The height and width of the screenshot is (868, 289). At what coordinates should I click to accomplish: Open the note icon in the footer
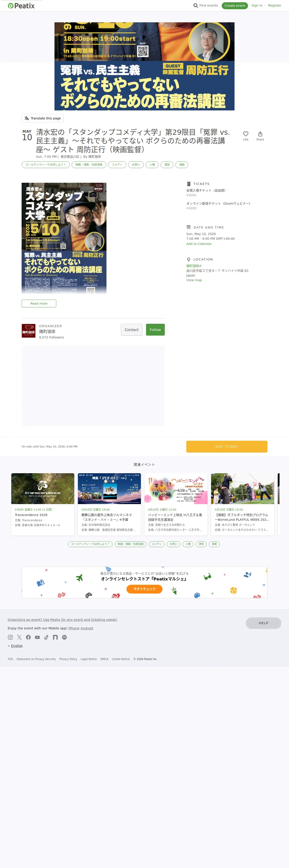tap(55, 637)
